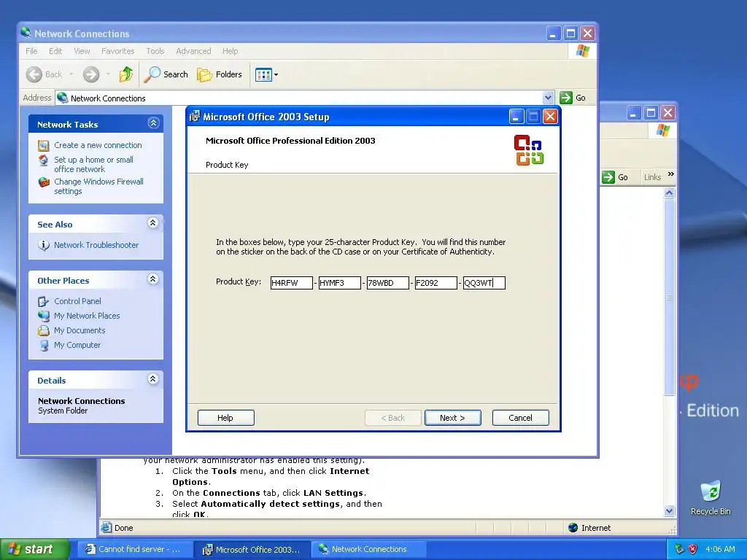Image resolution: width=747 pixels, height=560 pixels.
Task: Switch to Microsoft Office 2003 taskbar item
Action: (x=252, y=550)
